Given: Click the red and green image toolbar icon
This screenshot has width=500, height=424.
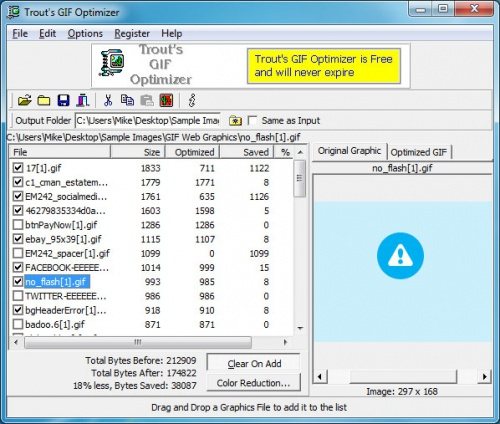Looking at the screenshot, I should 166,100.
